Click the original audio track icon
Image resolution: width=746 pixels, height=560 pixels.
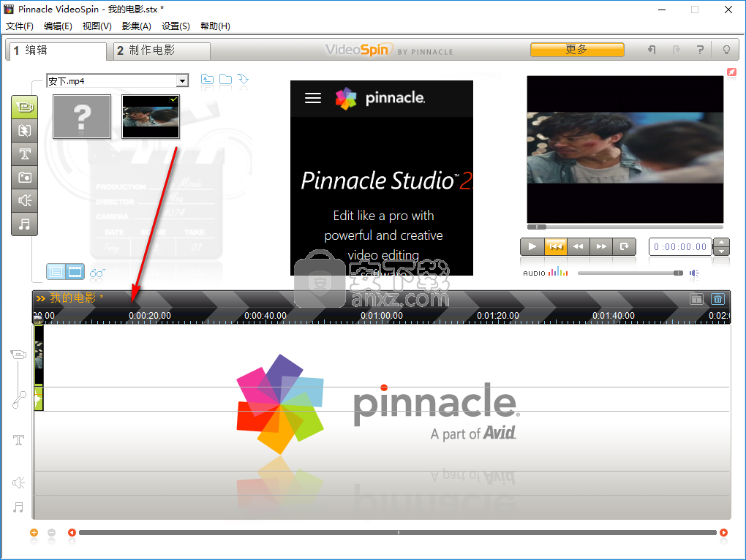[x=18, y=400]
